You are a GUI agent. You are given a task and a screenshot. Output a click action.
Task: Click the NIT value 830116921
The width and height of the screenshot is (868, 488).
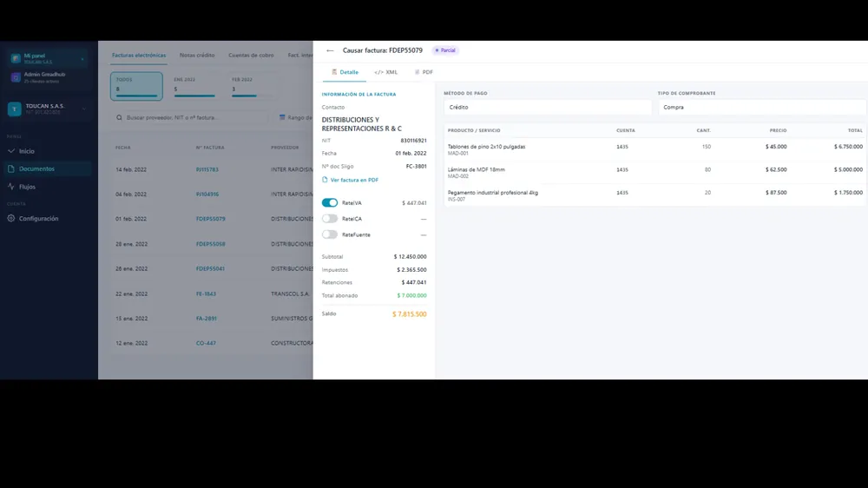click(x=413, y=141)
